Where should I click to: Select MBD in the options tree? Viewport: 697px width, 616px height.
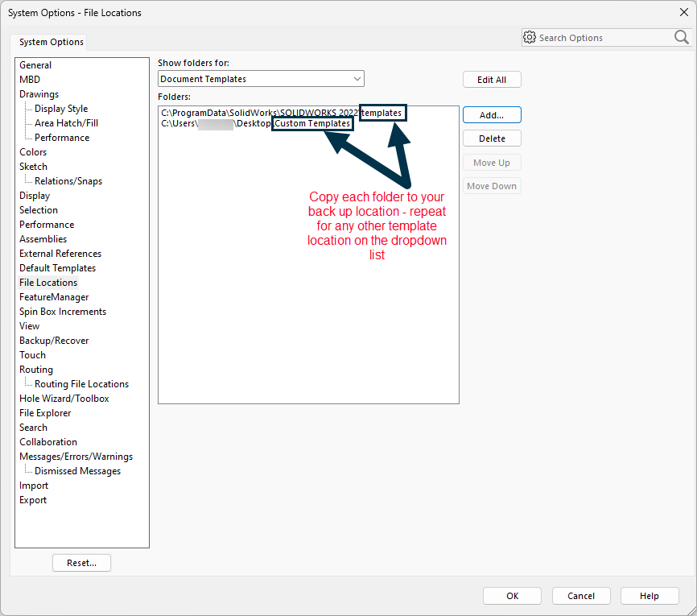pos(30,79)
